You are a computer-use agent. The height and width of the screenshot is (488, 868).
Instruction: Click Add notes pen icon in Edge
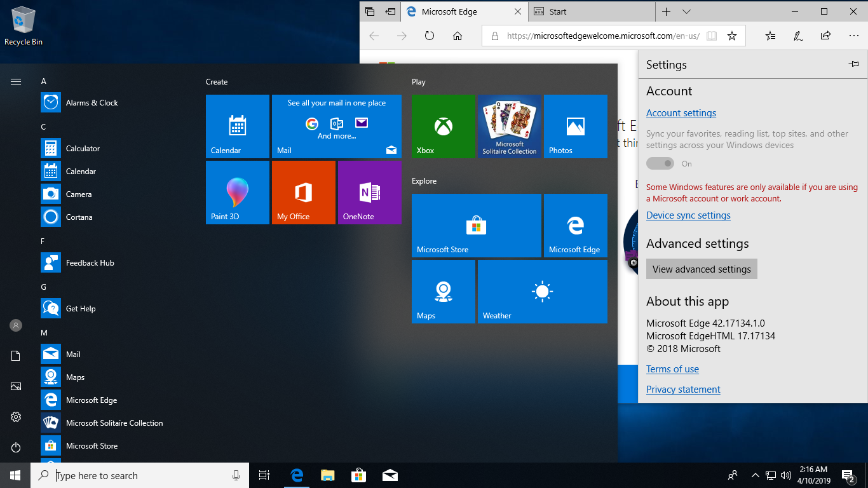[x=798, y=36]
